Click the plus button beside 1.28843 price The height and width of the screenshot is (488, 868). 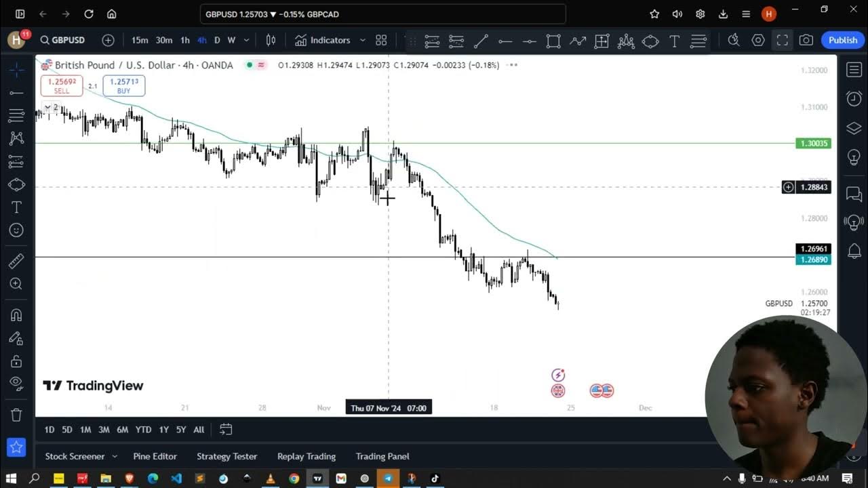click(x=789, y=187)
